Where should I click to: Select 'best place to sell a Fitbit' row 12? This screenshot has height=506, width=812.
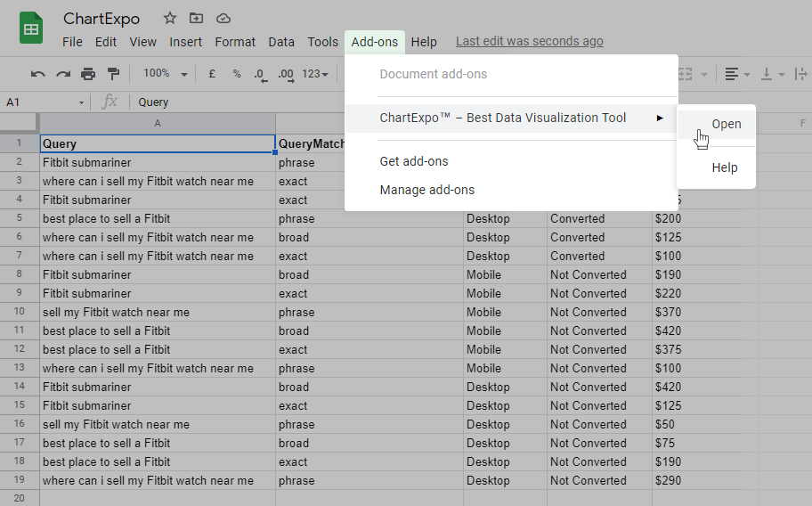(x=158, y=350)
